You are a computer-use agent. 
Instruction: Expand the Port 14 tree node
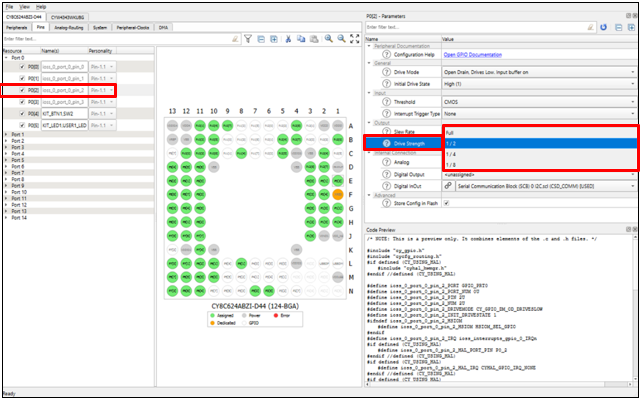6,217
